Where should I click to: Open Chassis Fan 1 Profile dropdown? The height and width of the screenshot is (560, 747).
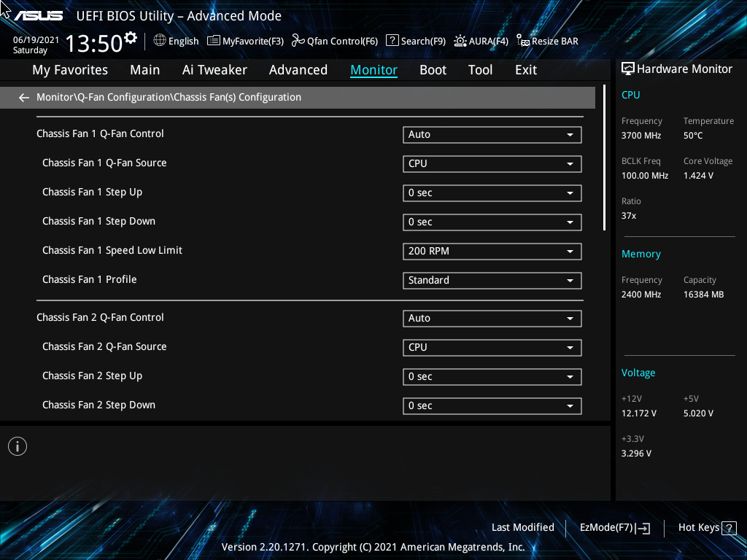point(492,280)
